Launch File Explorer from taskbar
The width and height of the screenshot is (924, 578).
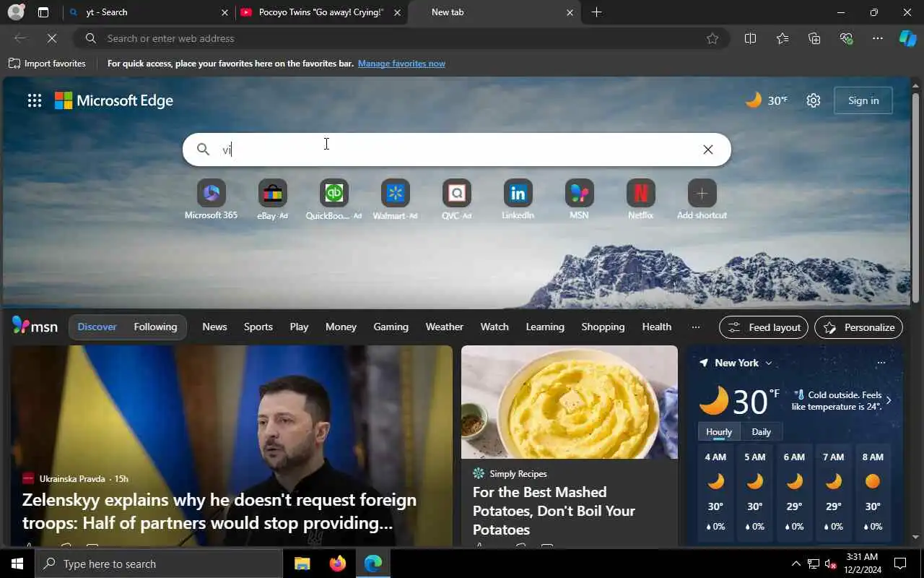302,564
